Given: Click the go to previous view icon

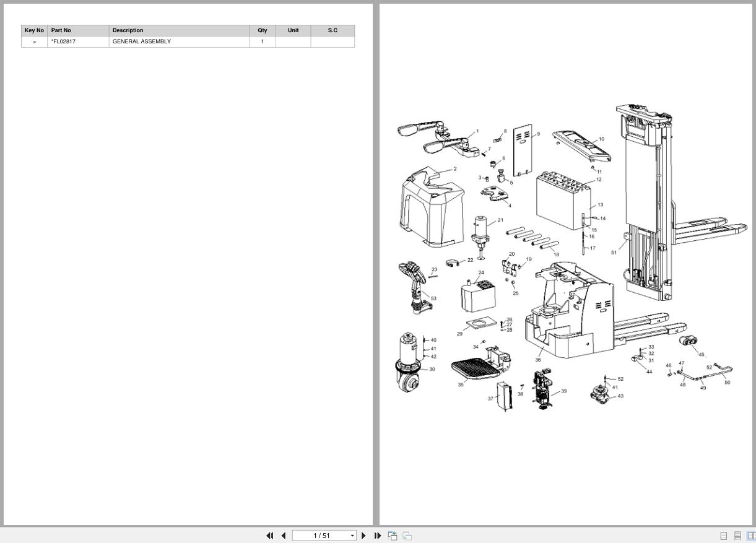Looking at the screenshot, I should pos(393,536).
